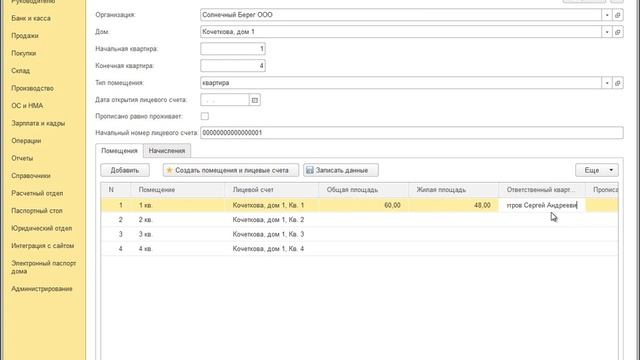Select the '3 кв.' room cell
The height and width of the screenshot is (360, 640).
click(x=178, y=234)
